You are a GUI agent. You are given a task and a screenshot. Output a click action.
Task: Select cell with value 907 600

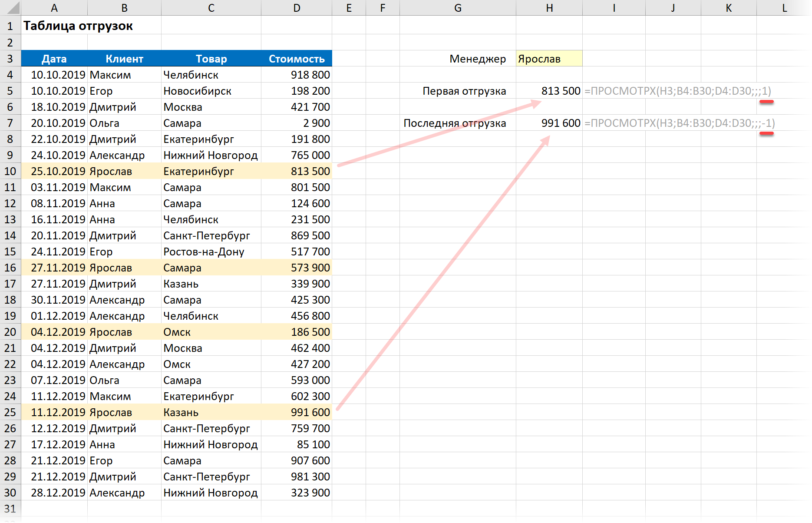point(297,460)
